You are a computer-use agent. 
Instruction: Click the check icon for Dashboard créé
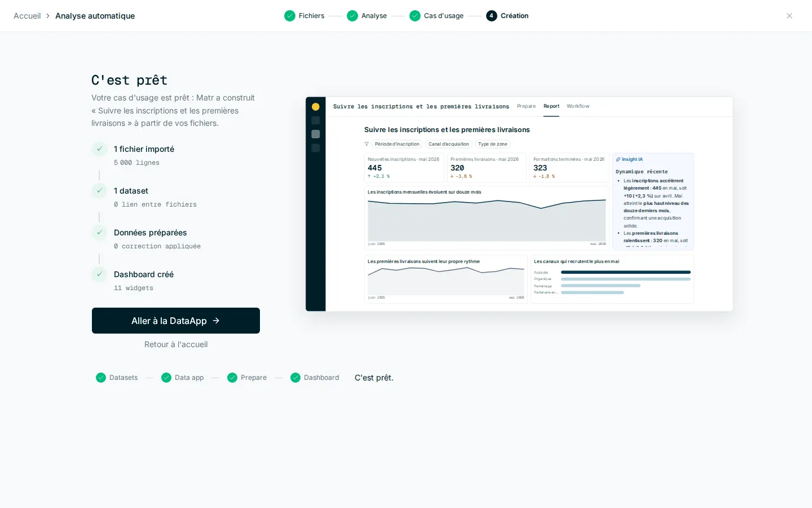tap(99, 274)
